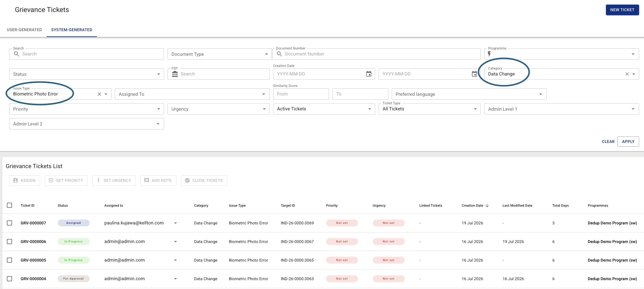Switch to the User-Generated tab
The image size is (644, 289).
(24, 30)
